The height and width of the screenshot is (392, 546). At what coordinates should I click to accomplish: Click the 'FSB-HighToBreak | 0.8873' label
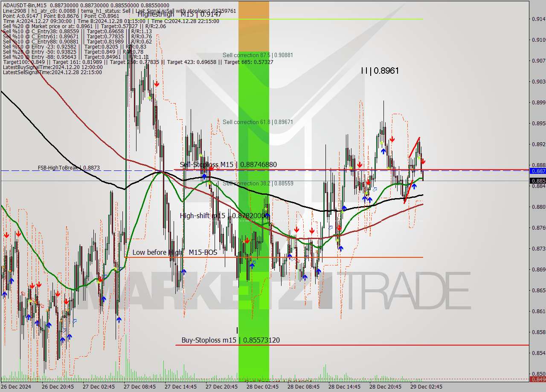(x=69, y=168)
